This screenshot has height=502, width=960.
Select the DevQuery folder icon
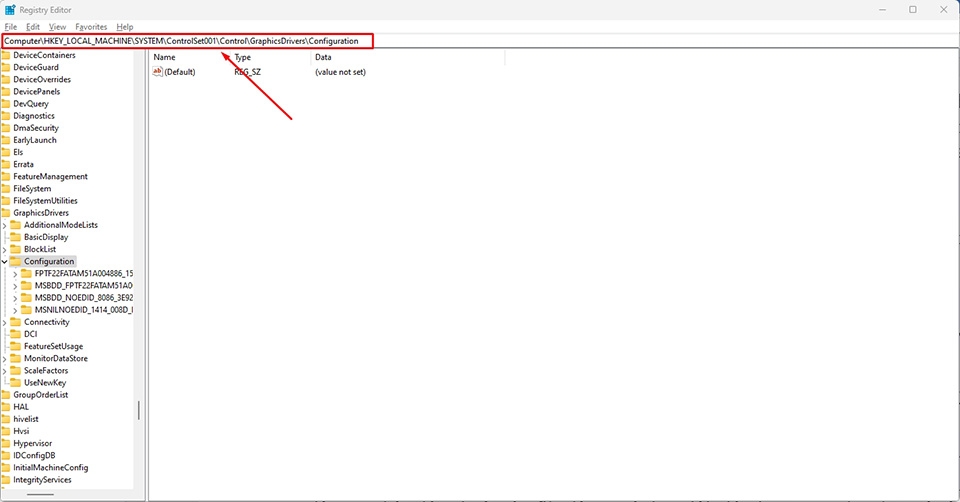(6, 104)
